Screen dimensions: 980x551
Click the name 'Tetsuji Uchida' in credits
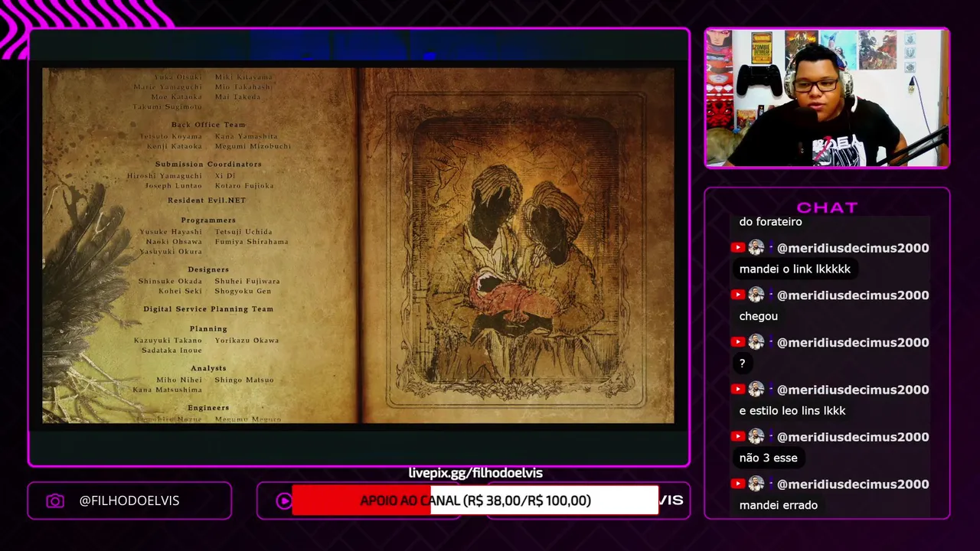(x=243, y=232)
